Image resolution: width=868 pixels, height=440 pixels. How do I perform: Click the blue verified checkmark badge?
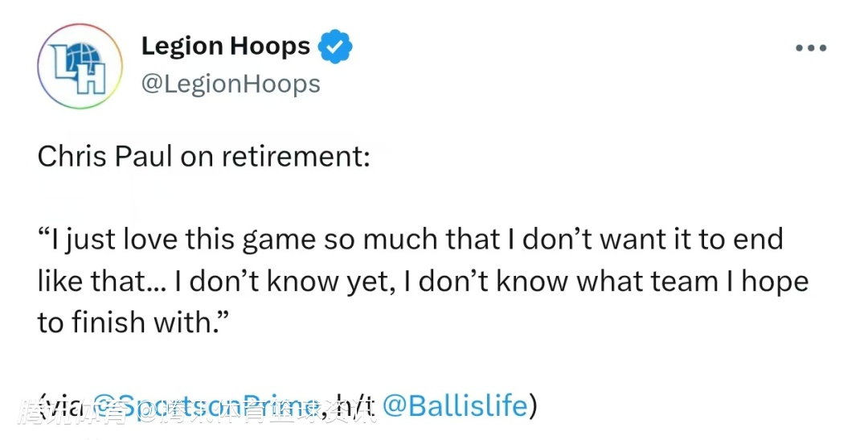[335, 47]
